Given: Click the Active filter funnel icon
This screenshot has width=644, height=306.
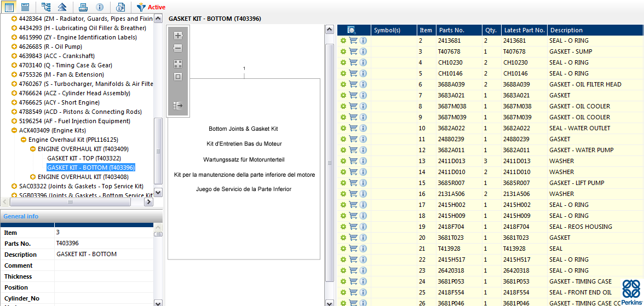Looking at the screenshot, I should coord(141,7).
